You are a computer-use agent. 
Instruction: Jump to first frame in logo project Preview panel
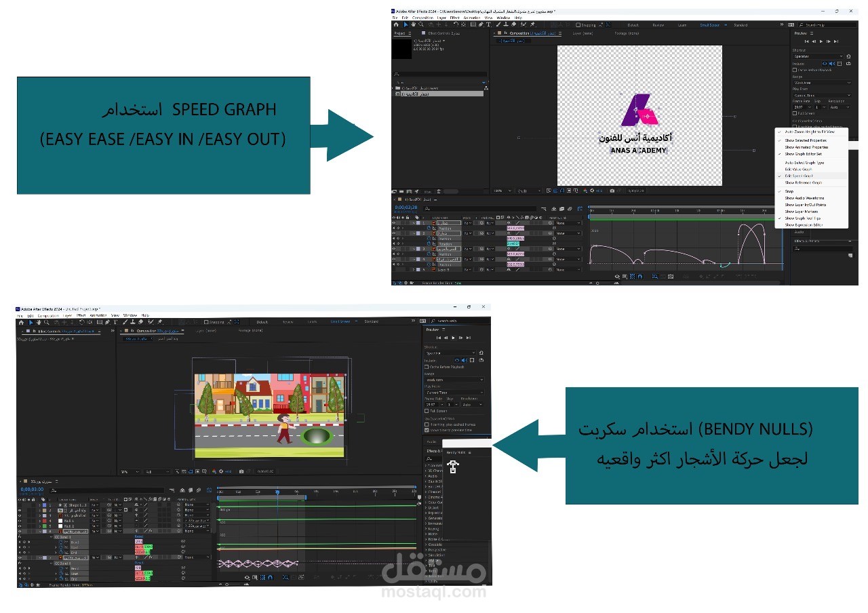(807, 41)
